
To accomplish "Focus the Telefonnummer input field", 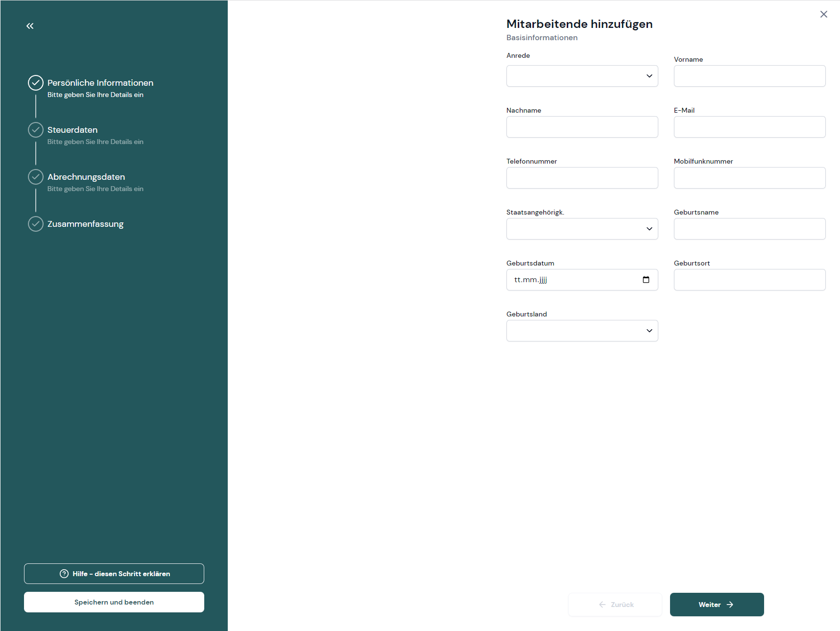I will point(582,178).
